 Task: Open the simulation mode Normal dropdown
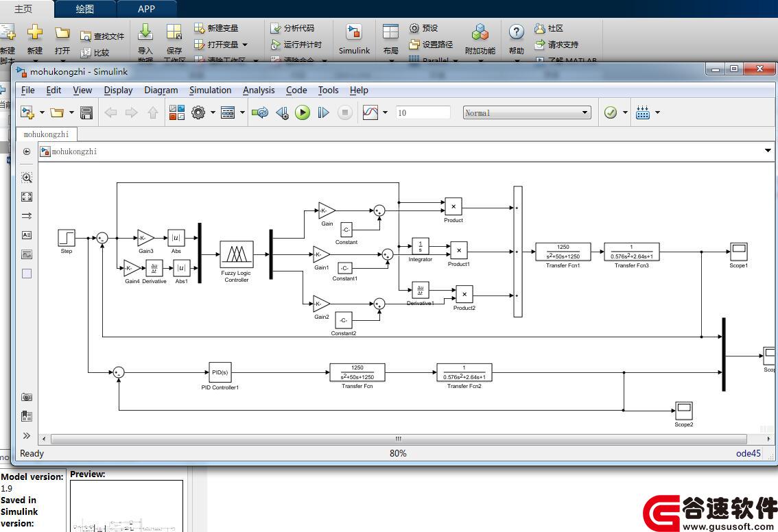[x=527, y=112]
